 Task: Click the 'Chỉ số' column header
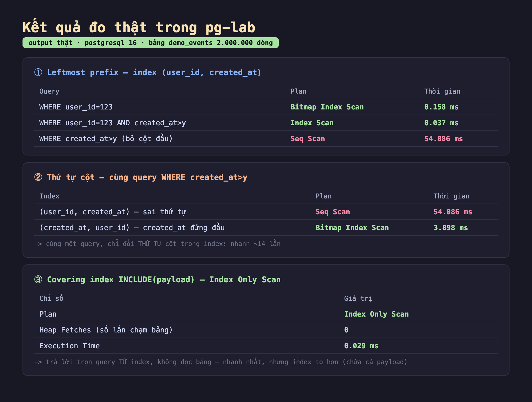(x=51, y=298)
